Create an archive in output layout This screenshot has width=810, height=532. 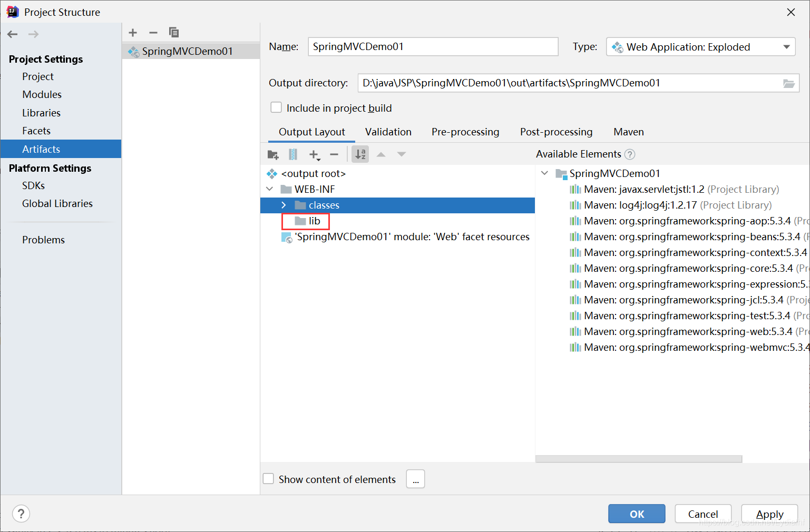293,154
